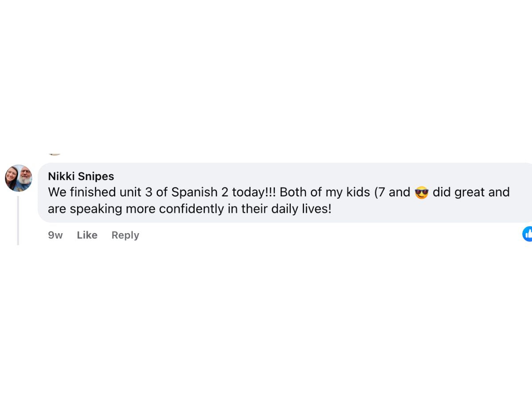
Task: Click the blue thumbs-up reaction icon
Action: (x=528, y=234)
